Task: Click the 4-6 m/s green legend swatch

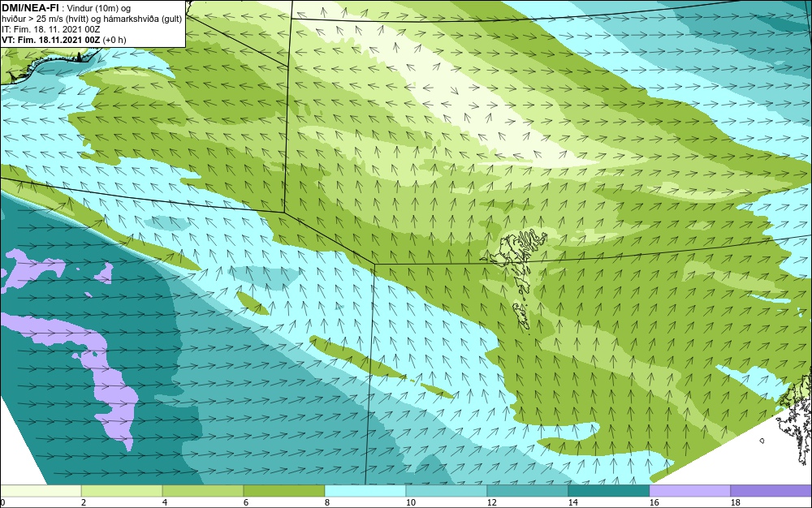Action: (203, 491)
